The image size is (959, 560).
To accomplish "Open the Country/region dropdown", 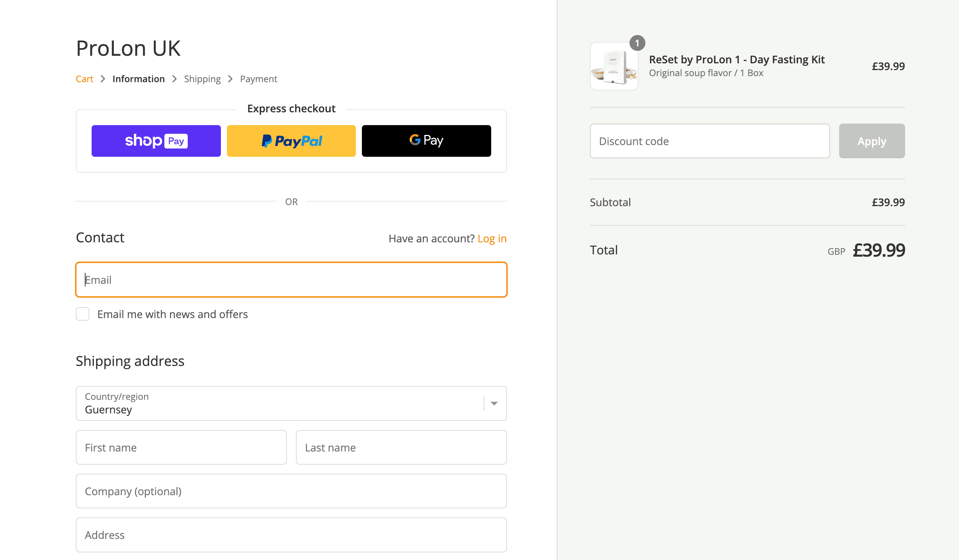I will 280,403.
